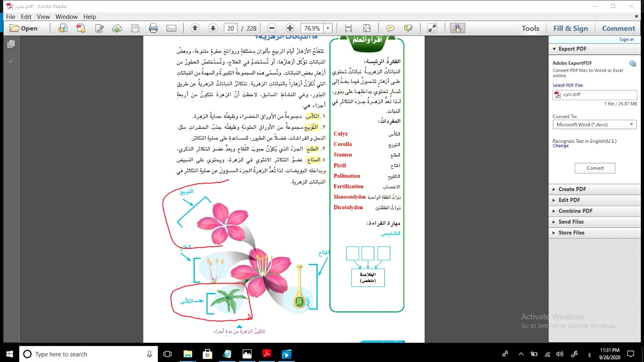Open the Edit menu
Screen dimensions: 644x362
pos(26,17)
